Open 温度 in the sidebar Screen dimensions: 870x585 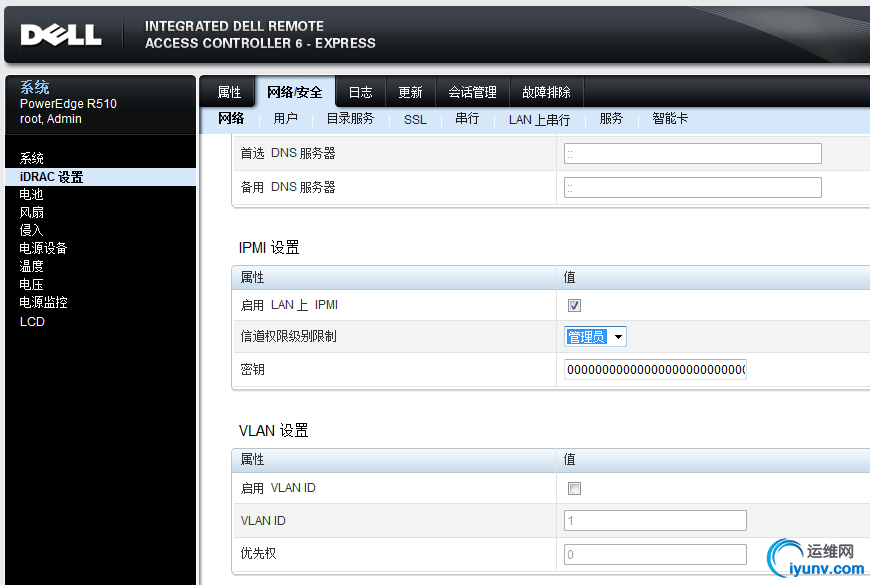point(31,266)
